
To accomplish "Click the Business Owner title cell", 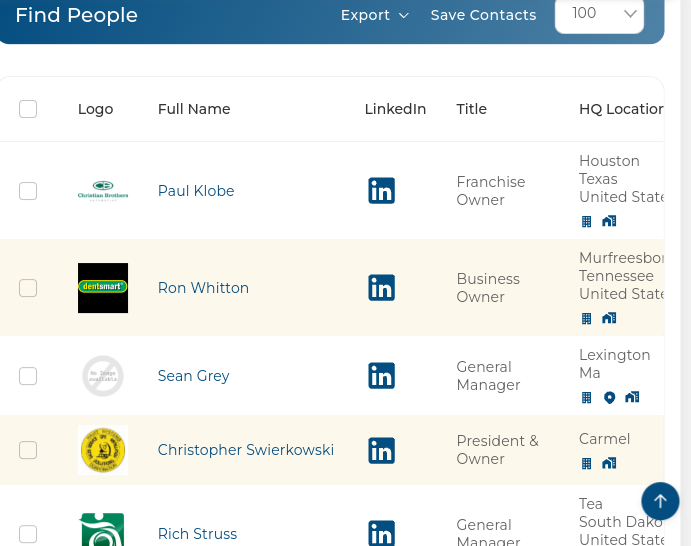I will tap(488, 288).
